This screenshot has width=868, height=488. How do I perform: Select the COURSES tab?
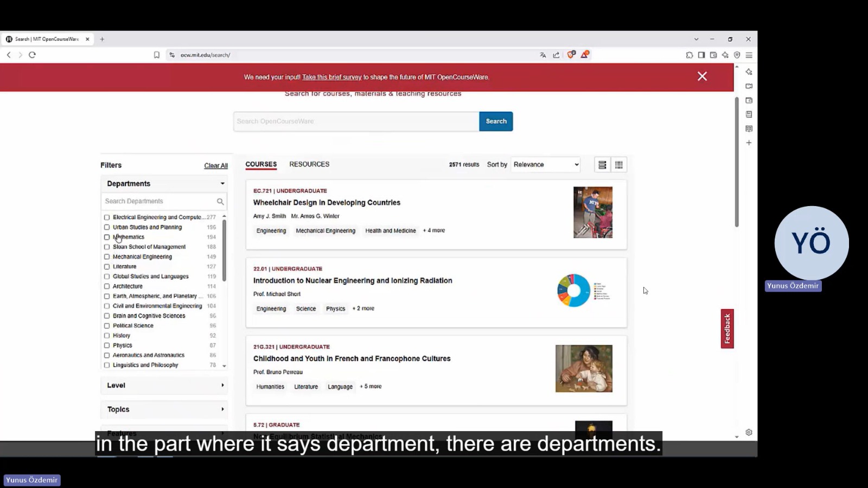click(261, 164)
